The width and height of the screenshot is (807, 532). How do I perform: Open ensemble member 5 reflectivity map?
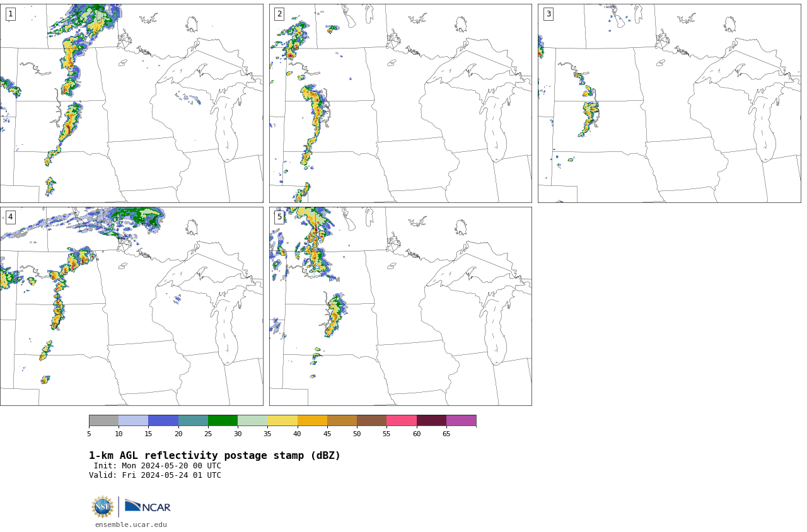click(x=400, y=306)
